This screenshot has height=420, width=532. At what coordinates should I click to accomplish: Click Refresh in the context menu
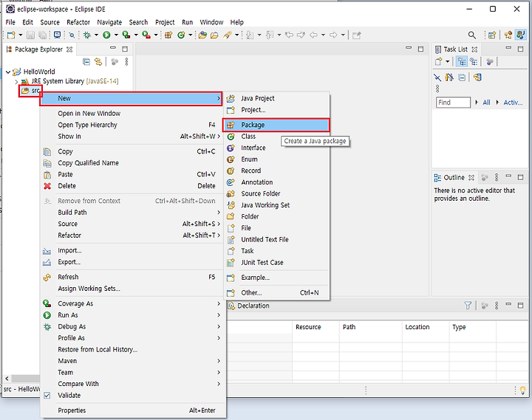pyautogui.click(x=133, y=277)
